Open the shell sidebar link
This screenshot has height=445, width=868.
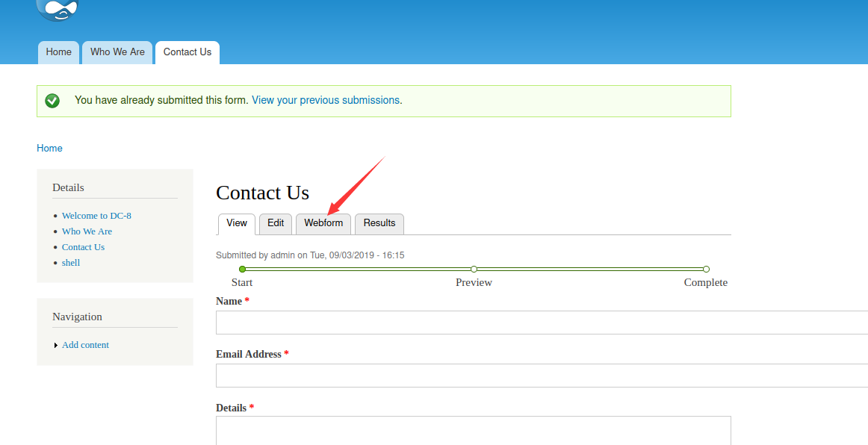pos(71,262)
